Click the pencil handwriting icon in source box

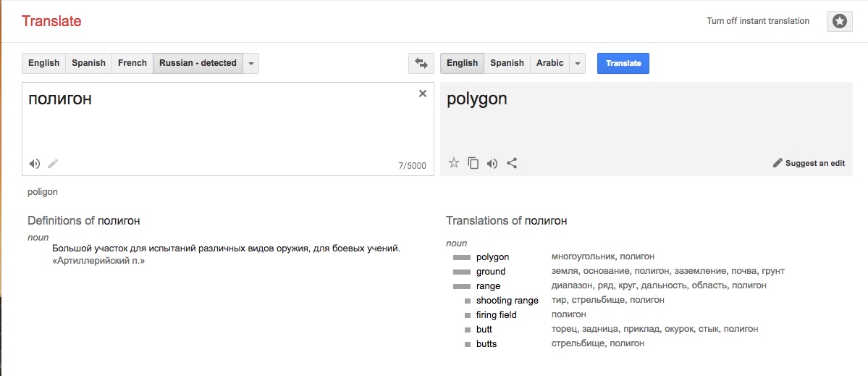[53, 164]
